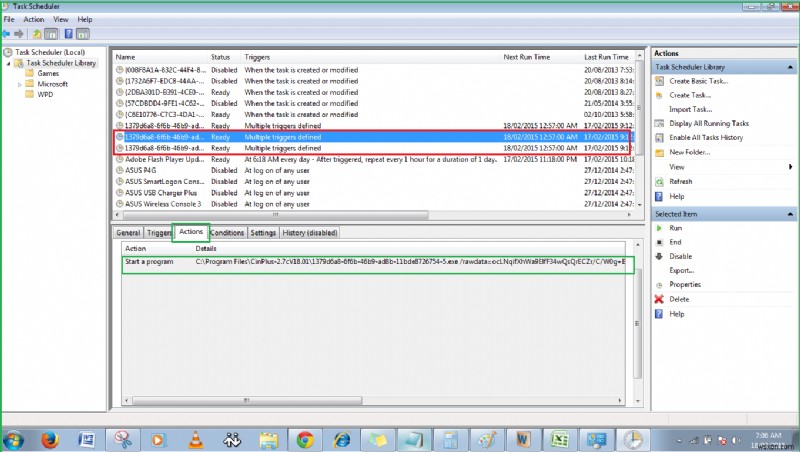Click the End stop icon under Selected Item
The height and width of the screenshot is (452, 800).
(x=659, y=242)
